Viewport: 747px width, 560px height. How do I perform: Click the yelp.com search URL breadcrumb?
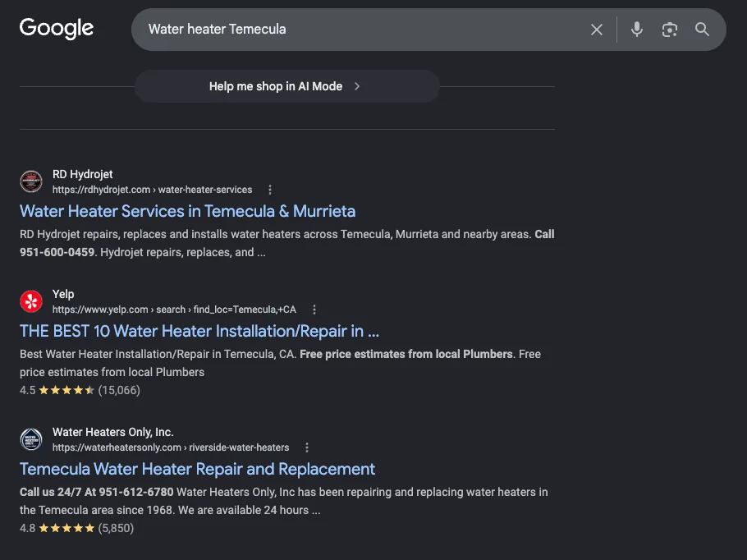pyautogui.click(x=174, y=310)
